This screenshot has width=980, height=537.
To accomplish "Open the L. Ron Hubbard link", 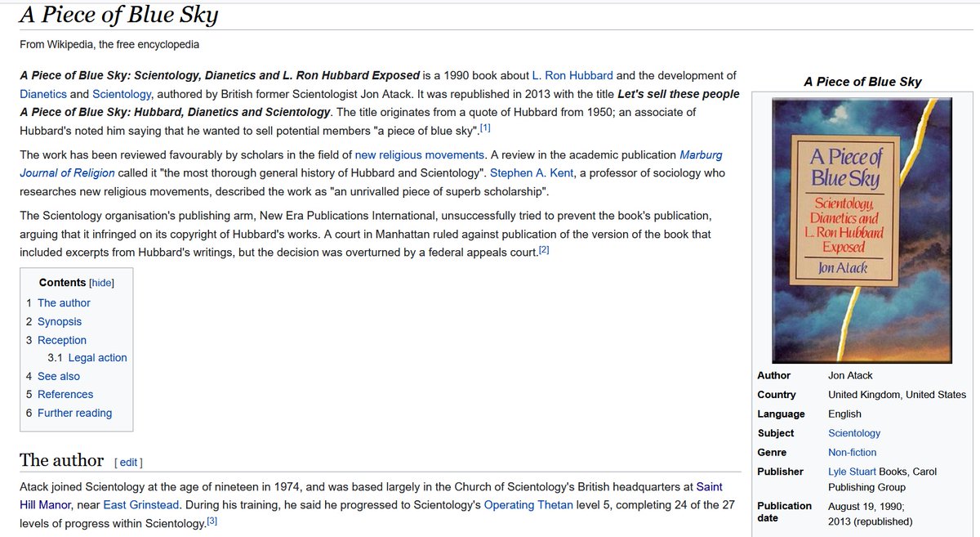I will pyautogui.click(x=572, y=75).
